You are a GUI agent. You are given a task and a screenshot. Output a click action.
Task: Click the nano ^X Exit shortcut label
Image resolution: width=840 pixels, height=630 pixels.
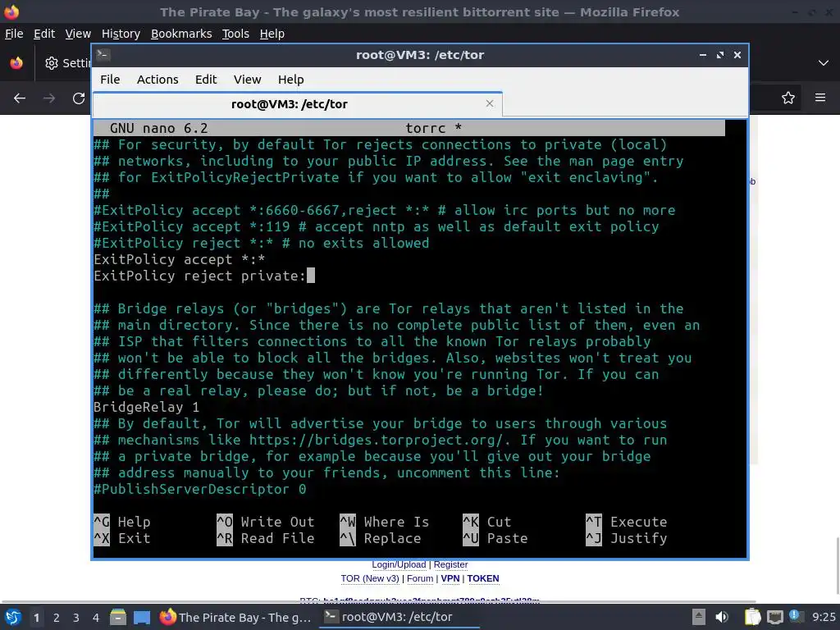(x=122, y=538)
